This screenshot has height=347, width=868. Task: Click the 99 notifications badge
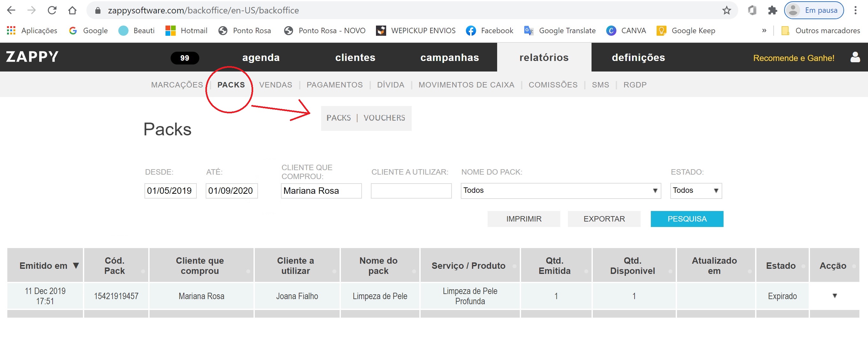click(x=185, y=58)
